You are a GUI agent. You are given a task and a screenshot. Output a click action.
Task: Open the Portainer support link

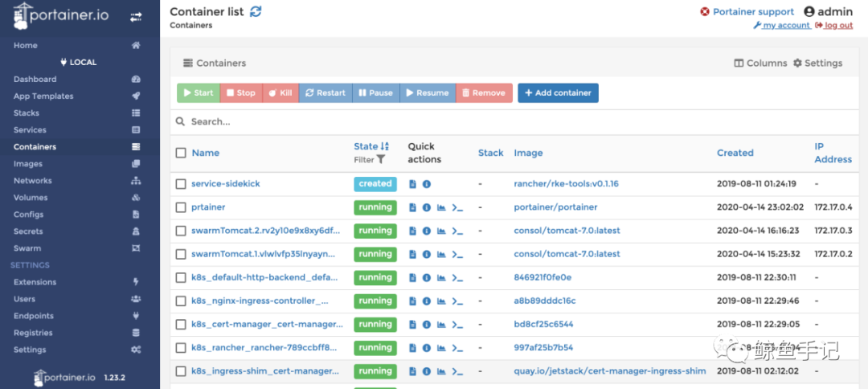pyautogui.click(x=747, y=11)
